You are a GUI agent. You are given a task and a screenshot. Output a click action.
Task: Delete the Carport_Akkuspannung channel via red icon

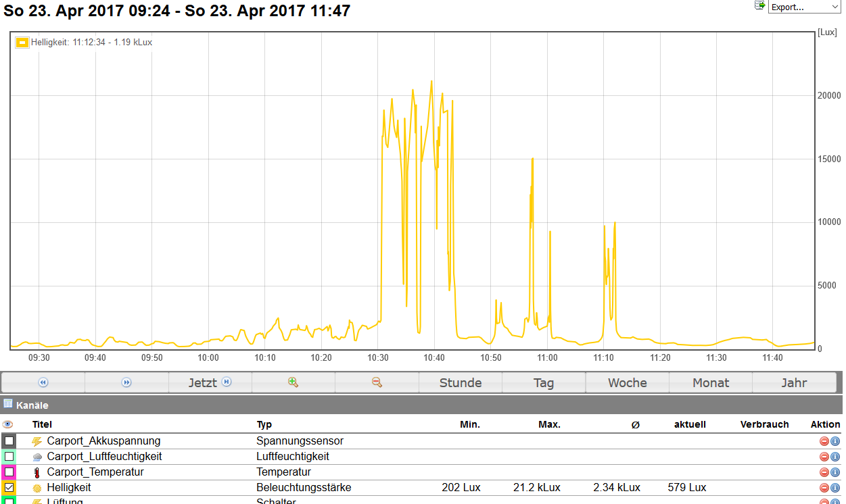(824, 441)
